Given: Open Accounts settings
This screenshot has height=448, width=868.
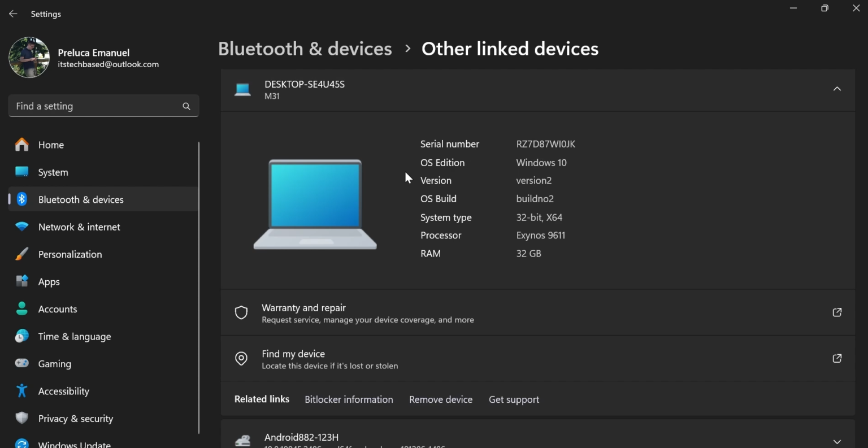Looking at the screenshot, I should (x=103, y=309).
